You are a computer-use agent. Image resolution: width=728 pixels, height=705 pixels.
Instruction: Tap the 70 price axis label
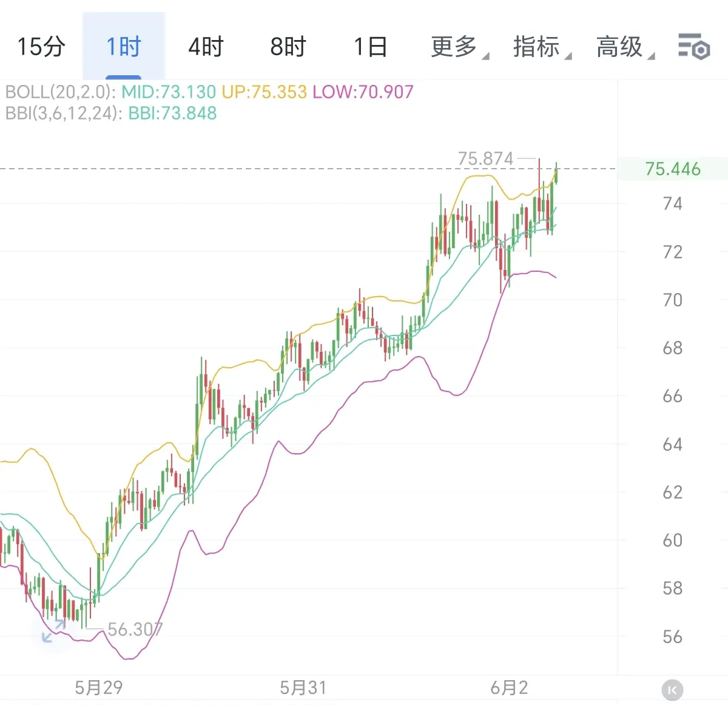(672, 300)
